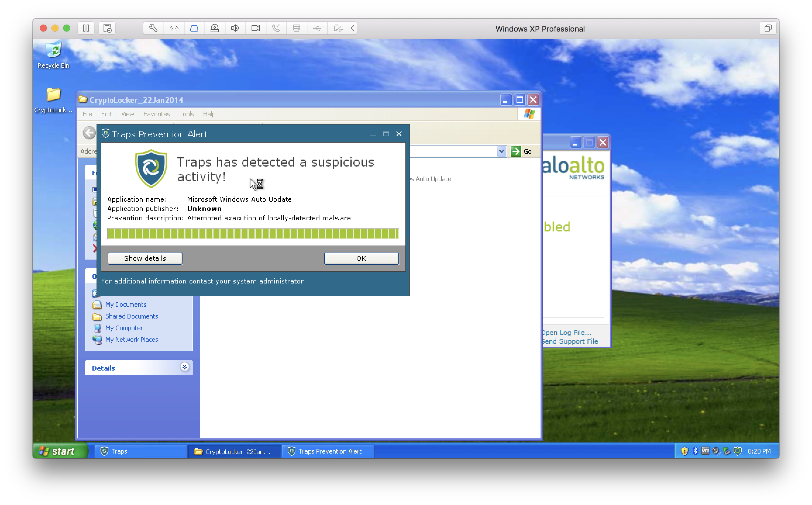
Task: Select the CryptoLock desktop folder
Action: point(54,100)
